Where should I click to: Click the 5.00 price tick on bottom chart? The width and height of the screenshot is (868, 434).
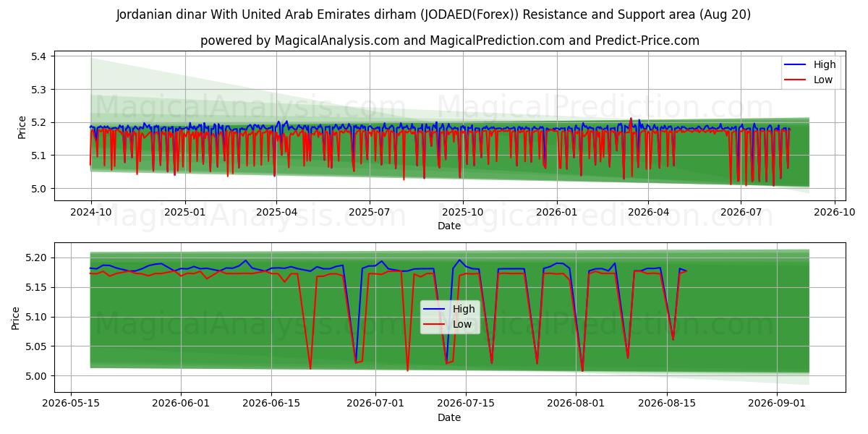[36, 376]
